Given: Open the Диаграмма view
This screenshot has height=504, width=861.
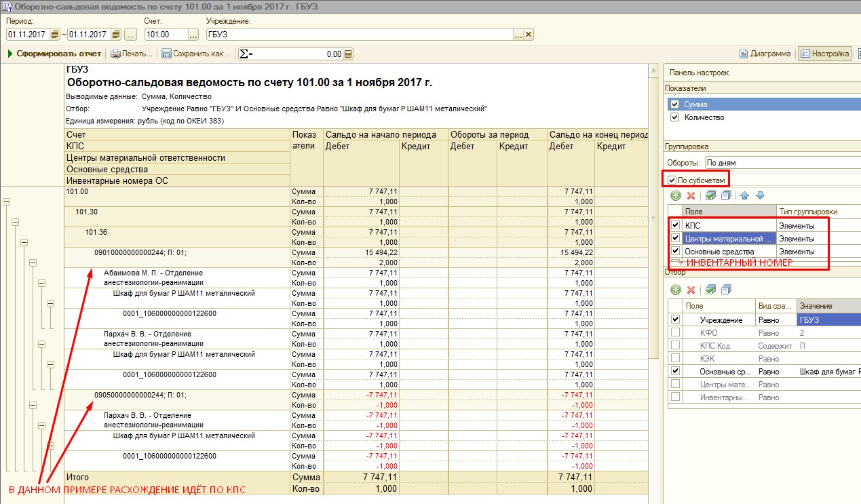Looking at the screenshot, I should [x=765, y=54].
